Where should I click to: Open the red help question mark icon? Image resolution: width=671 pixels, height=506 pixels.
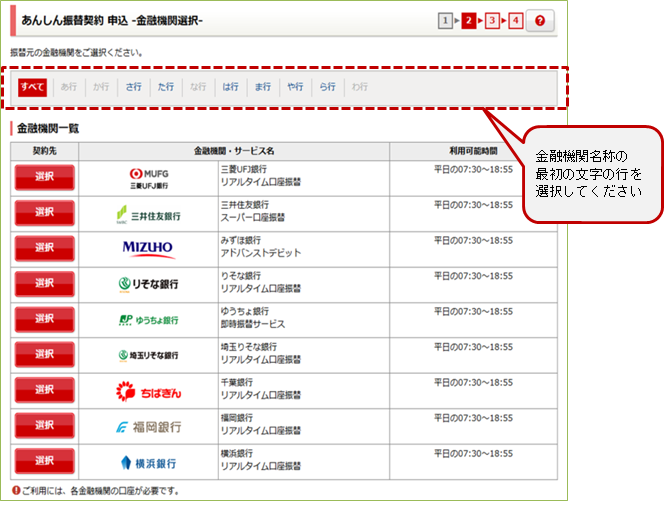click(x=540, y=21)
